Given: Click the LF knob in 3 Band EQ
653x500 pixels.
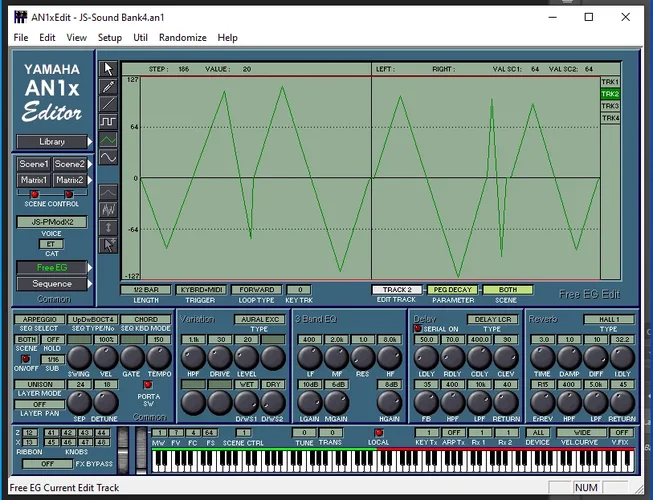Looking at the screenshot, I should pos(309,358).
